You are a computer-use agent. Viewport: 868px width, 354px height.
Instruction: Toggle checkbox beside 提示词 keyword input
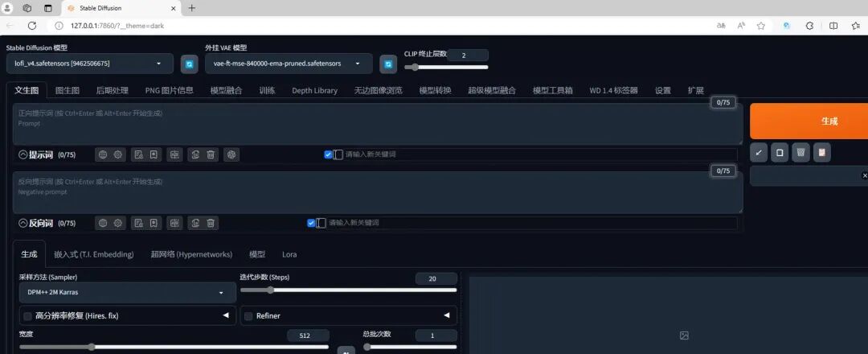pyautogui.click(x=328, y=154)
